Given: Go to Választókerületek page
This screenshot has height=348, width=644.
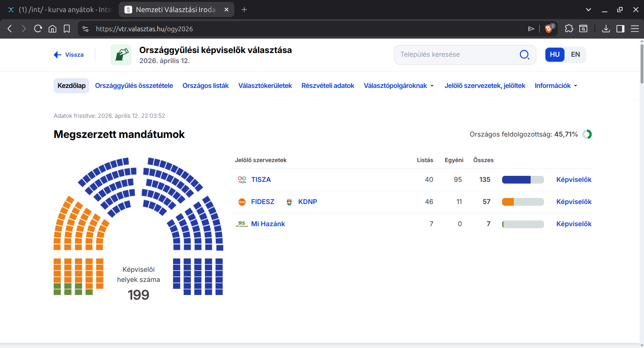Looking at the screenshot, I should tap(265, 86).
